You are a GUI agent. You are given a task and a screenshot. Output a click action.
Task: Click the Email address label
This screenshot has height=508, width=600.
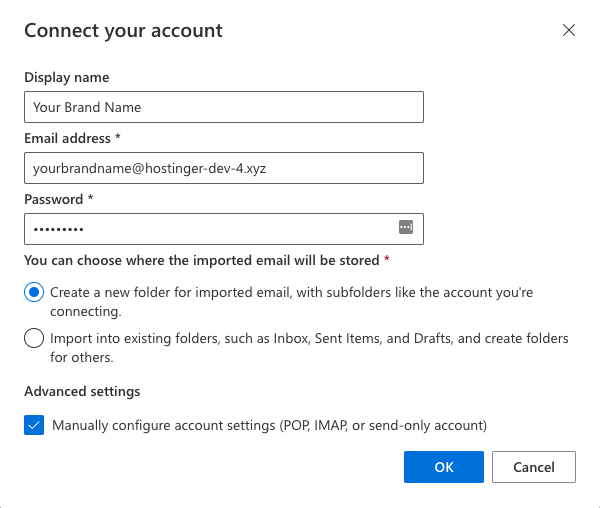[x=67, y=138]
